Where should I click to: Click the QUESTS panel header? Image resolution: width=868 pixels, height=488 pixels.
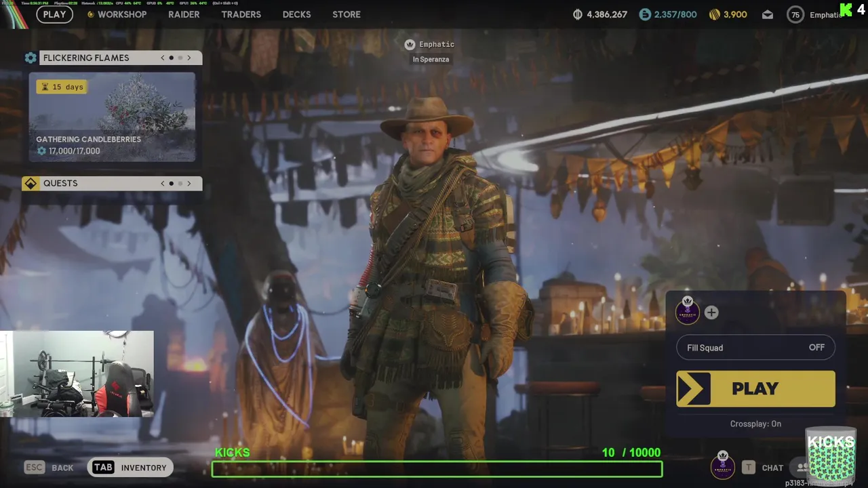tap(112, 183)
